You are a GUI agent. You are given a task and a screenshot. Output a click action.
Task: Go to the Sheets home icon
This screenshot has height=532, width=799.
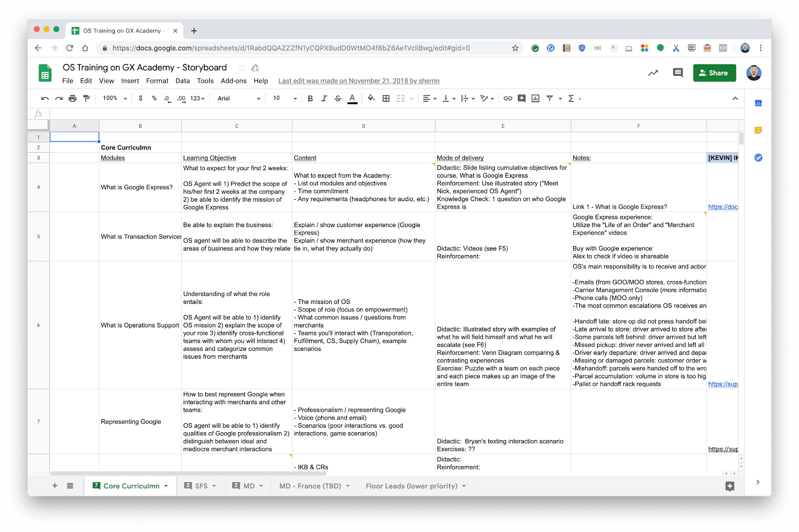45,73
